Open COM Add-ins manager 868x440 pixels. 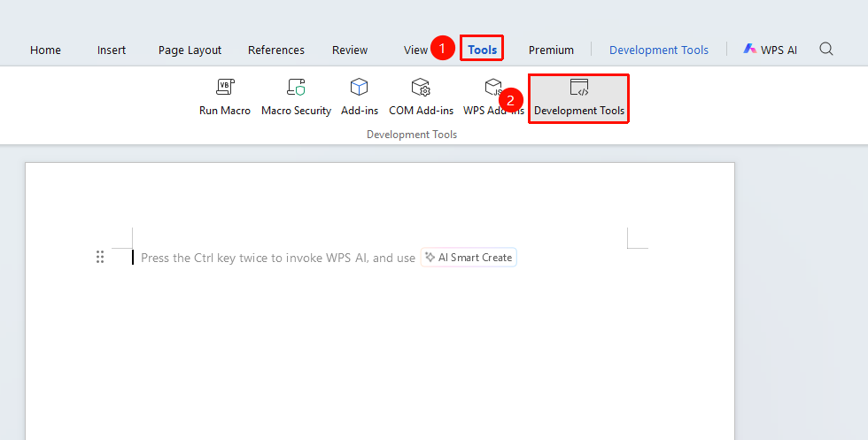click(x=421, y=97)
